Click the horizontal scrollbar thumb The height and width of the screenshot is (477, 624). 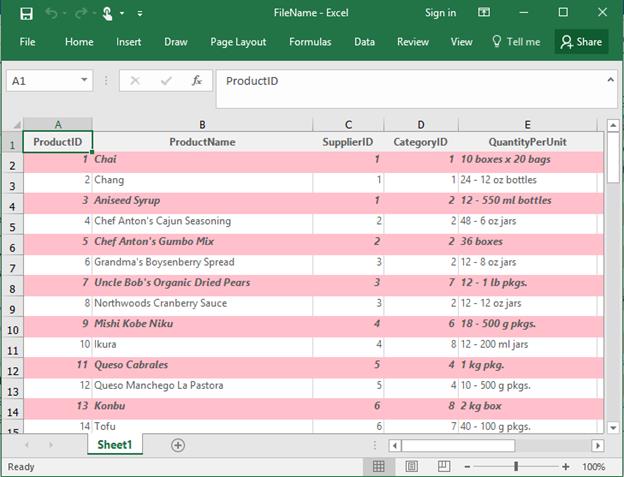point(458,445)
